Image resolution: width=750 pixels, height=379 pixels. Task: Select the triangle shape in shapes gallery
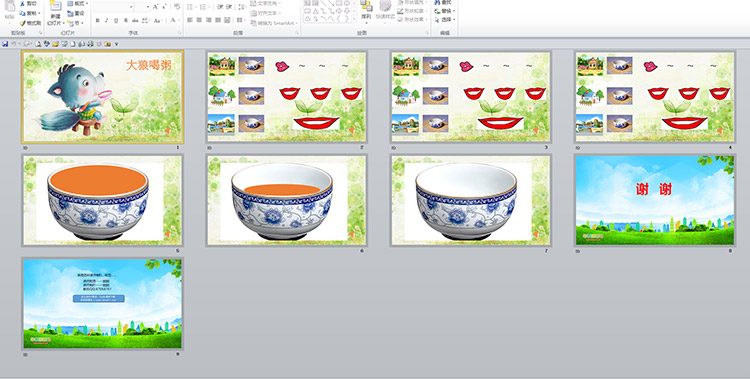(316, 11)
